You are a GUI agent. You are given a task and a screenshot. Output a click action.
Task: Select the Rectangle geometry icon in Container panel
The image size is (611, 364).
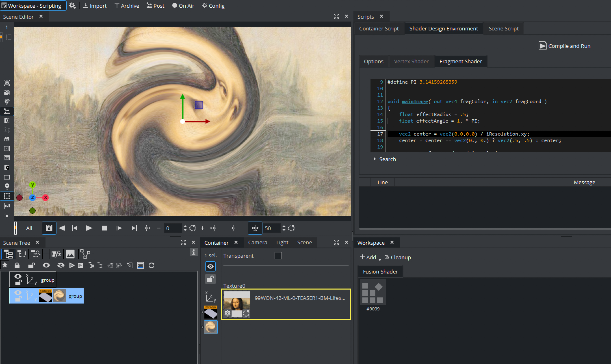click(x=211, y=312)
